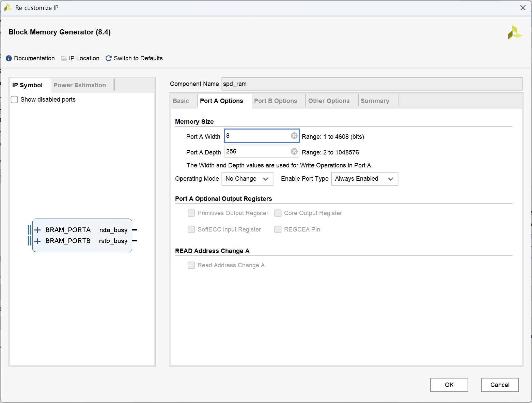Expand the BRAM_PORTA plus icon
The image size is (532, 403).
[x=37, y=230]
